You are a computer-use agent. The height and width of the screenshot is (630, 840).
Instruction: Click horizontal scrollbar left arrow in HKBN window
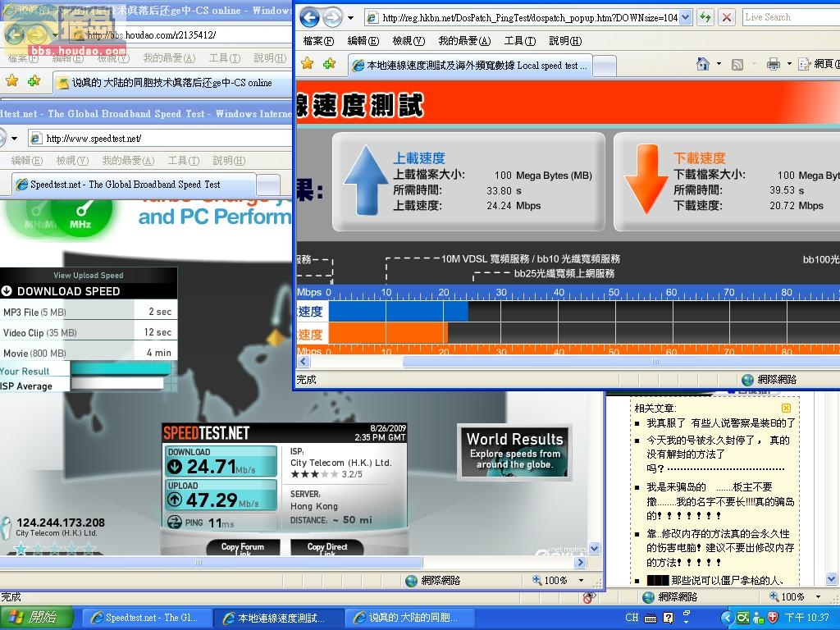click(304, 362)
